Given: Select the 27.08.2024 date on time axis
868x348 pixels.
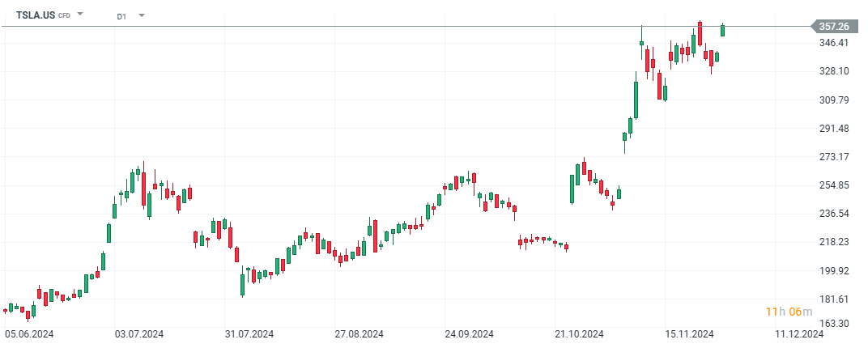Looking at the screenshot, I should 360,334.
